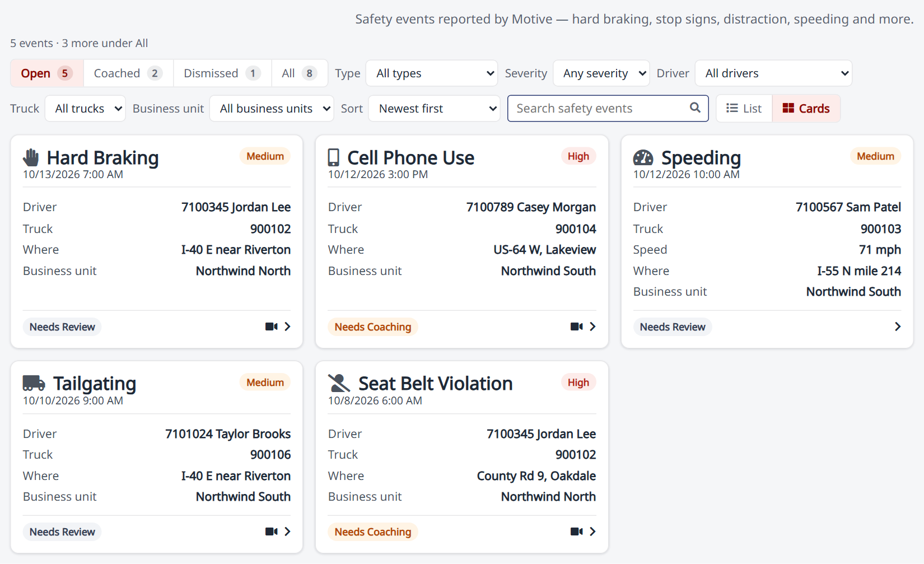This screenshot has height=564, width=924.
Task: Click the speedometer icon on Speeding card
Action: (643, 157)
